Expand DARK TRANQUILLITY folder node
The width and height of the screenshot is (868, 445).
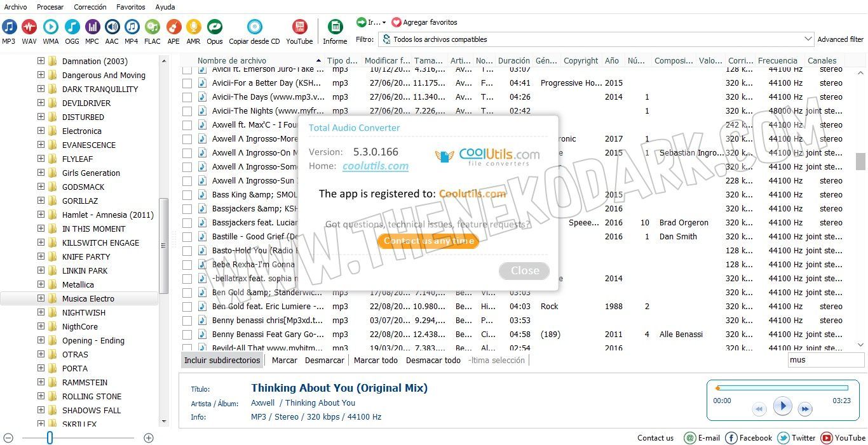pos(41,89)
